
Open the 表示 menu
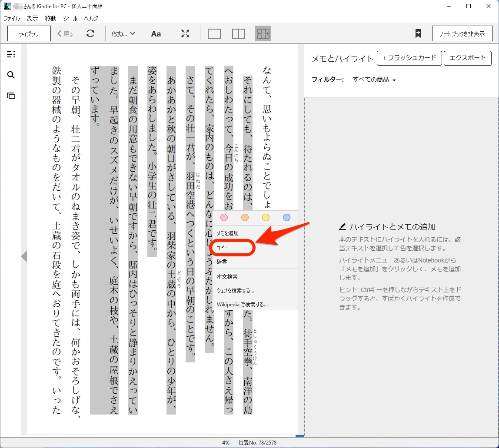pyautogui.click(x=32, y=18)
